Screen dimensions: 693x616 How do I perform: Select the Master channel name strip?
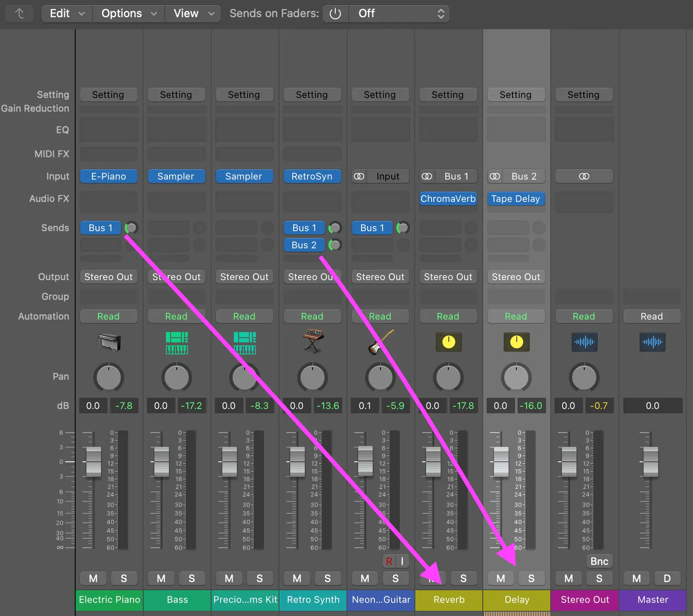[653, 600]
